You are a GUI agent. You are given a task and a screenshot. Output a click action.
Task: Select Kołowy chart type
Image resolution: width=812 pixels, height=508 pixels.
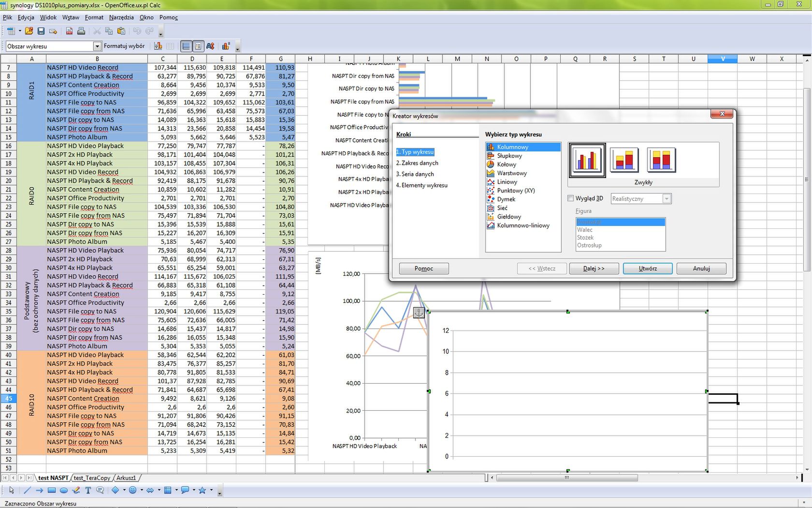click(507, 164)
